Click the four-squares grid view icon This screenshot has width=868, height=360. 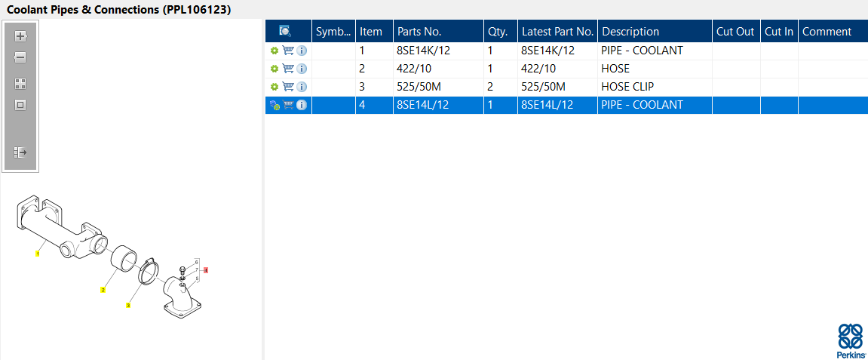[x=20, y=84]
